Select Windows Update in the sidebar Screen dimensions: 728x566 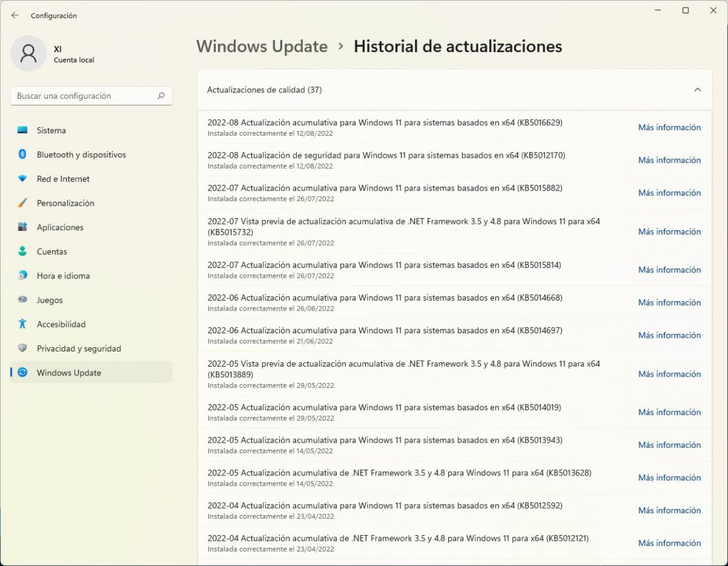(x=69, y=373)
